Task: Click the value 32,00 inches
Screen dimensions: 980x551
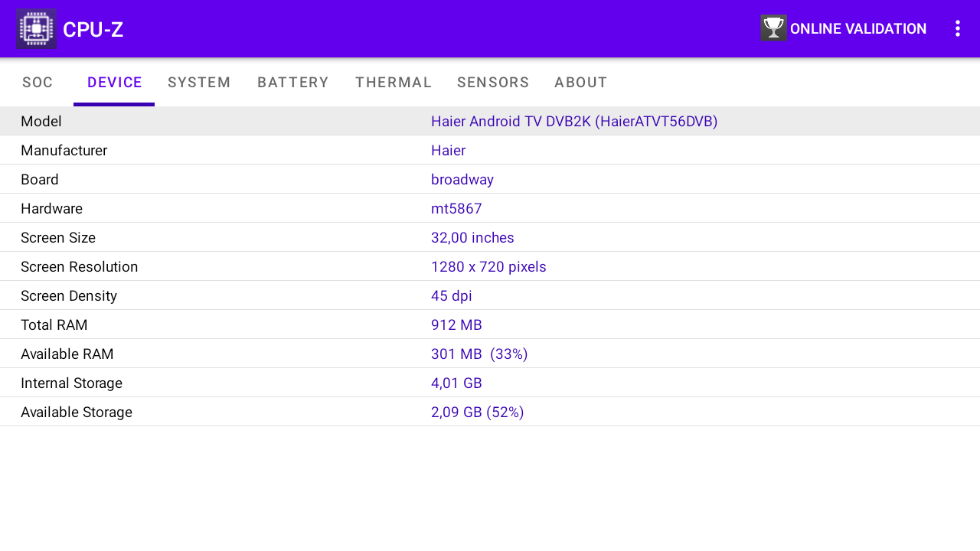Action: [472, 237]
